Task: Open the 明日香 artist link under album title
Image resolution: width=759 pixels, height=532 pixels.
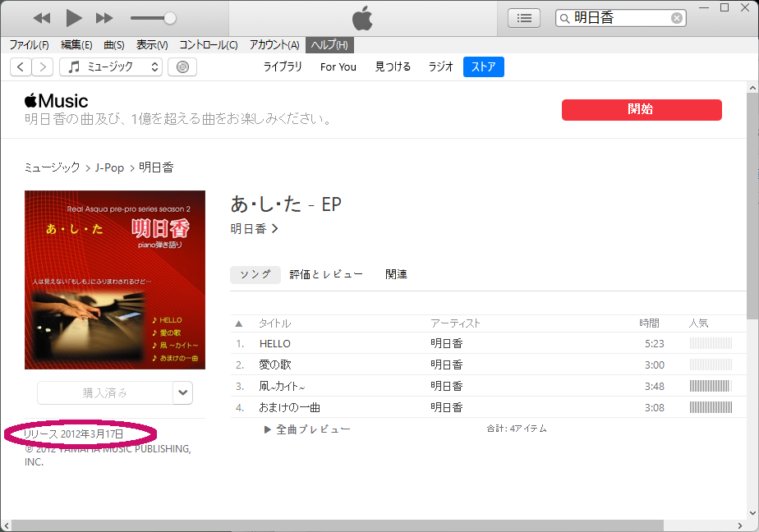Action: 254,229
